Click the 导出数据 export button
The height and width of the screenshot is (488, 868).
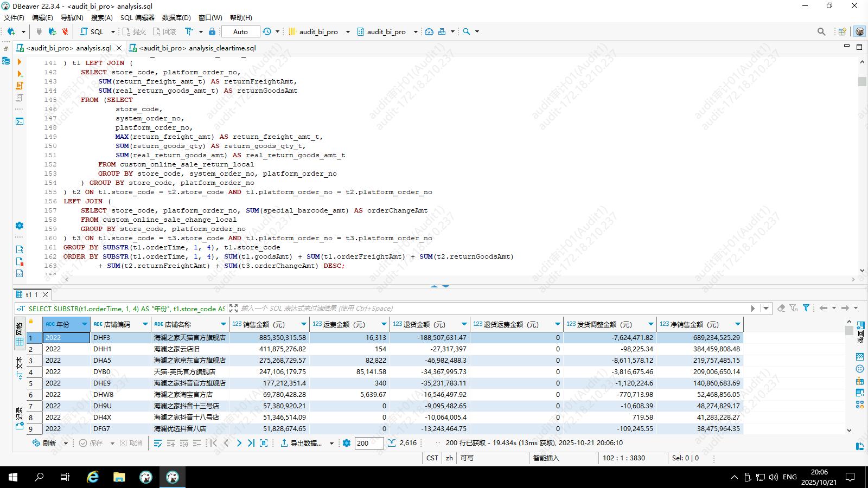pos(301,443)
